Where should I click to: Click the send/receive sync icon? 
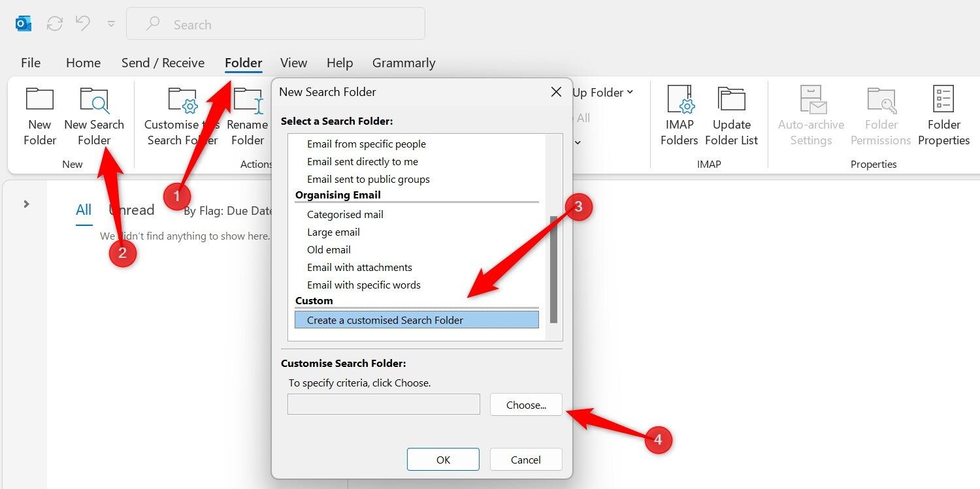pos(54,23)
